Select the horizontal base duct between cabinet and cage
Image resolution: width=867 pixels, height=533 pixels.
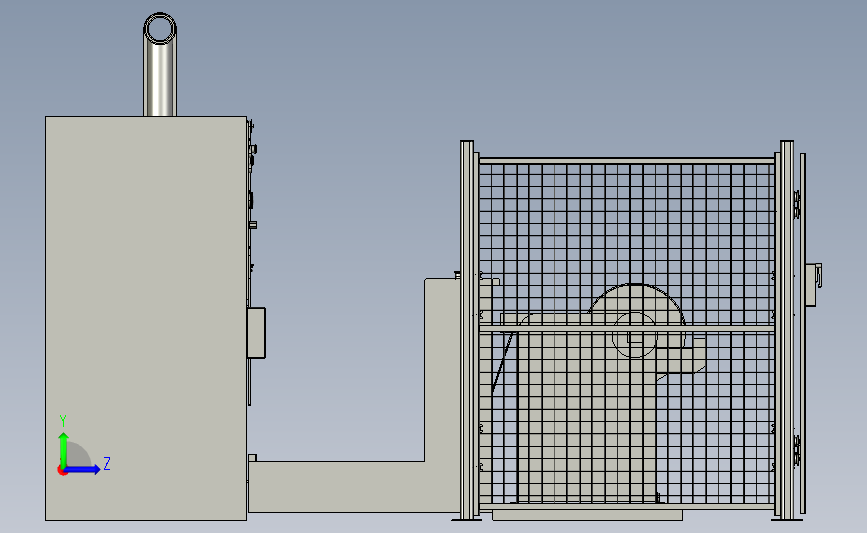click(354, 487)
